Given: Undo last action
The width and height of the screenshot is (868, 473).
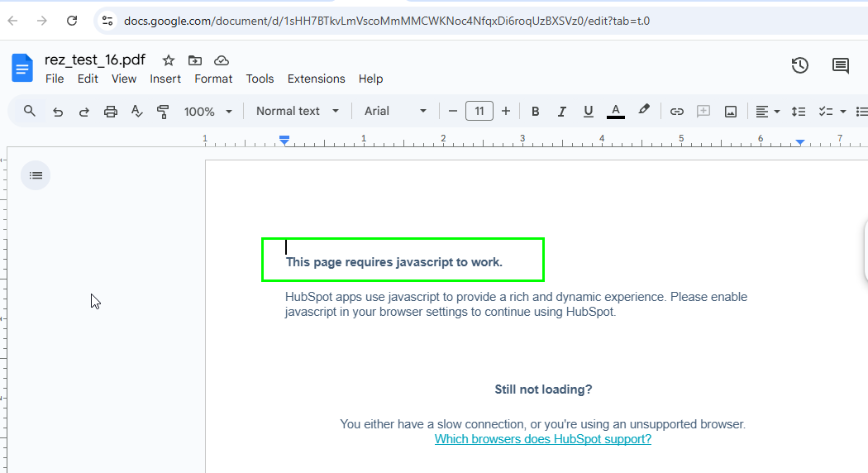Looking at the screenshot, I should (58, 112).
